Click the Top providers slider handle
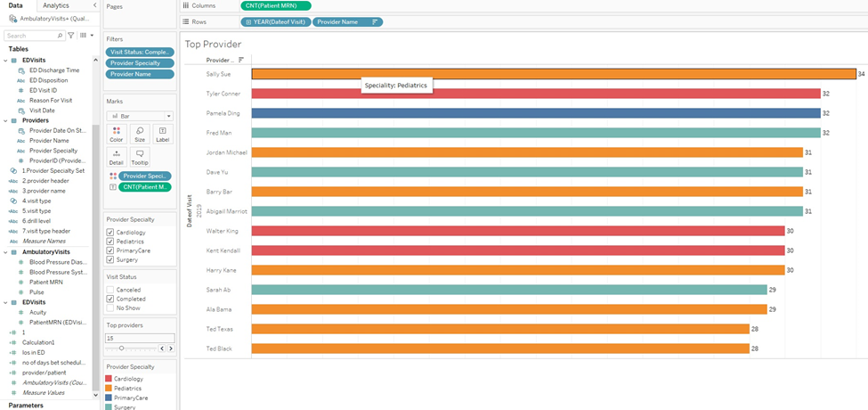This screenshot has height=410, width=868. click(121, 348)
